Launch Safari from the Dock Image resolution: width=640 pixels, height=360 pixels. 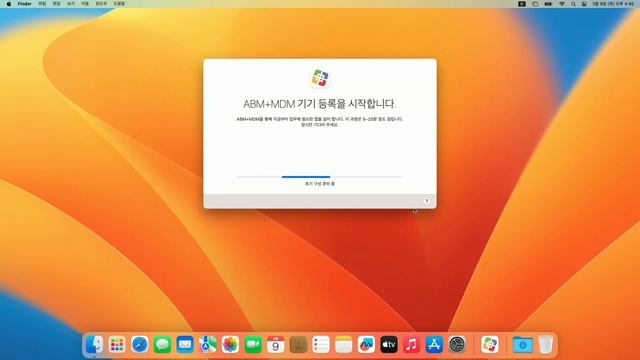(140, 345)
